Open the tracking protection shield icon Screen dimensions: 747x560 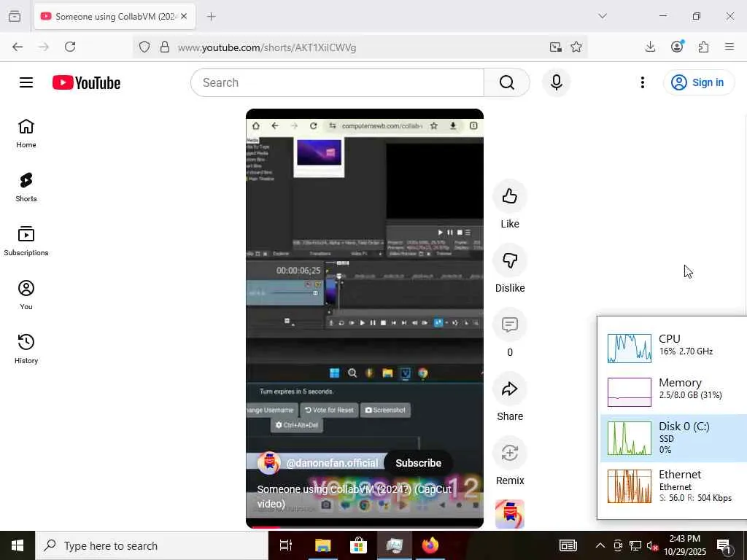[x=144, y=47]
